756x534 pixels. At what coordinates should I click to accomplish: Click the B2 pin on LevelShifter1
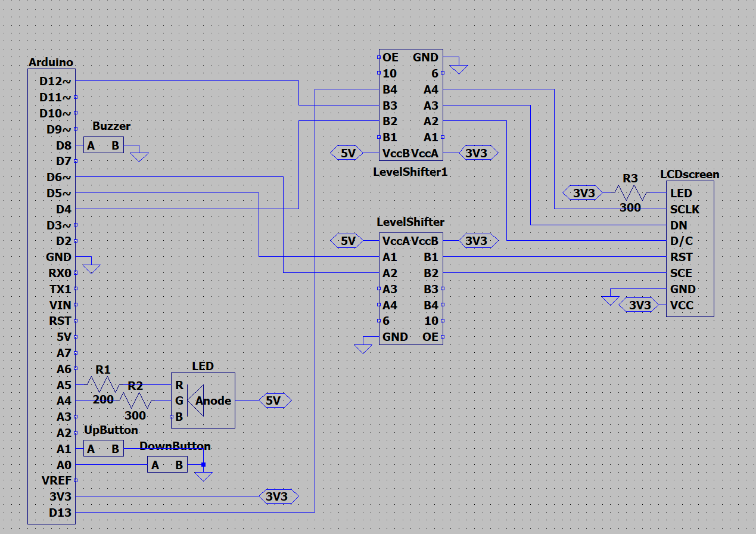coord(390,122)
